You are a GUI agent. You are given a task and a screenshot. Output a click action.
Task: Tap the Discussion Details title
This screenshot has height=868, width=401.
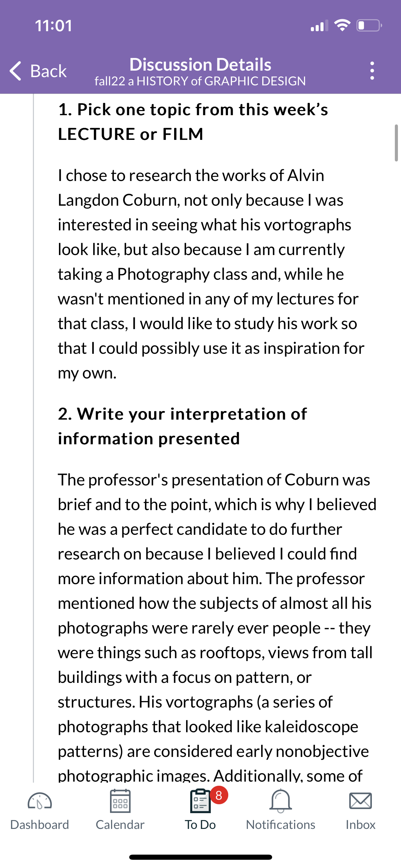200,64
